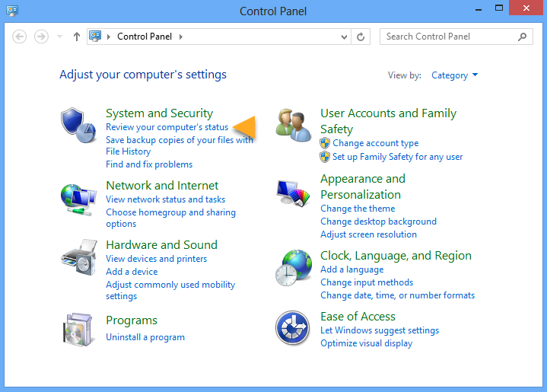Open the recent locations arrow beside Forward

coord(60,37)
